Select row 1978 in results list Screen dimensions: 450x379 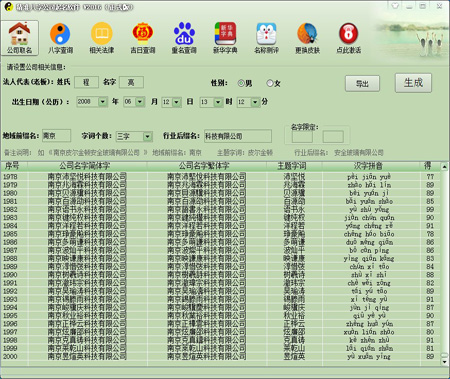(x=220, y=177)
